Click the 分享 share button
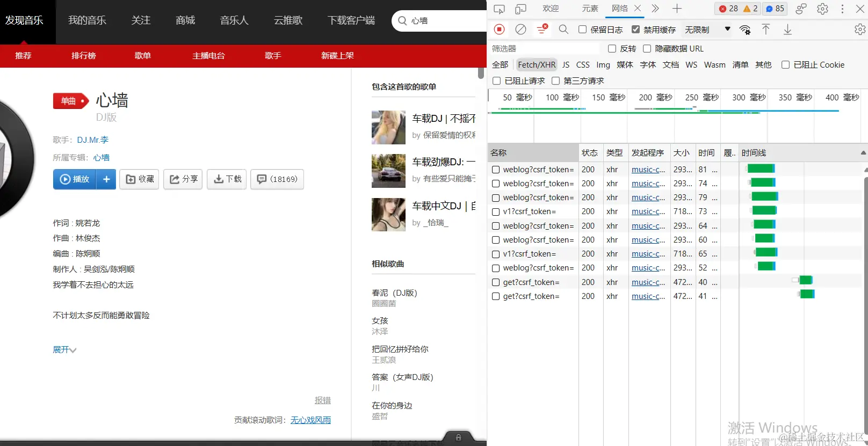 pyautogui.click(x=183, y=179)
